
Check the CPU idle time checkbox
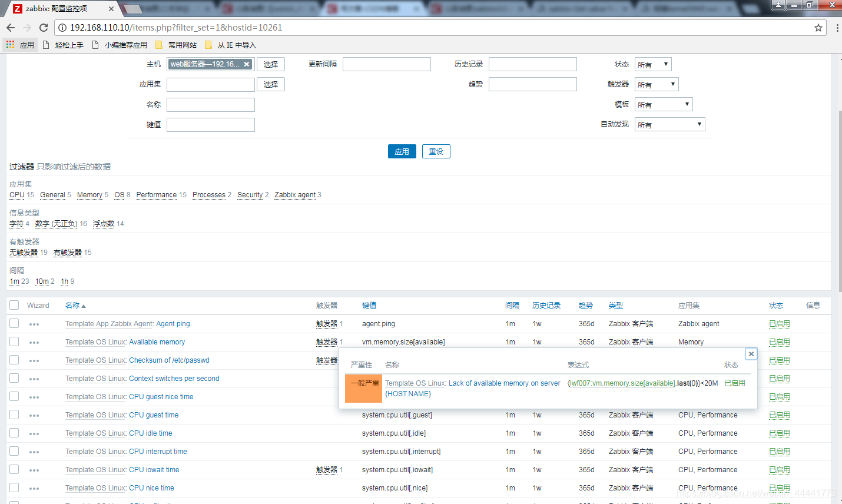tap(14, 433)
